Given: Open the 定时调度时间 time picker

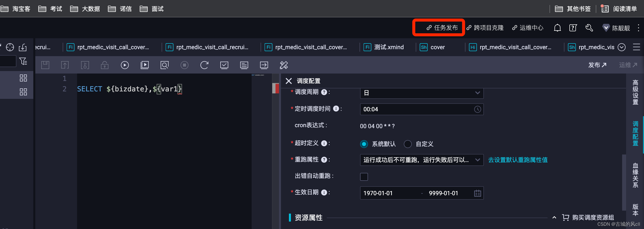Looking at the screenshot, I should pyautogui.click(x=478, y=109).
